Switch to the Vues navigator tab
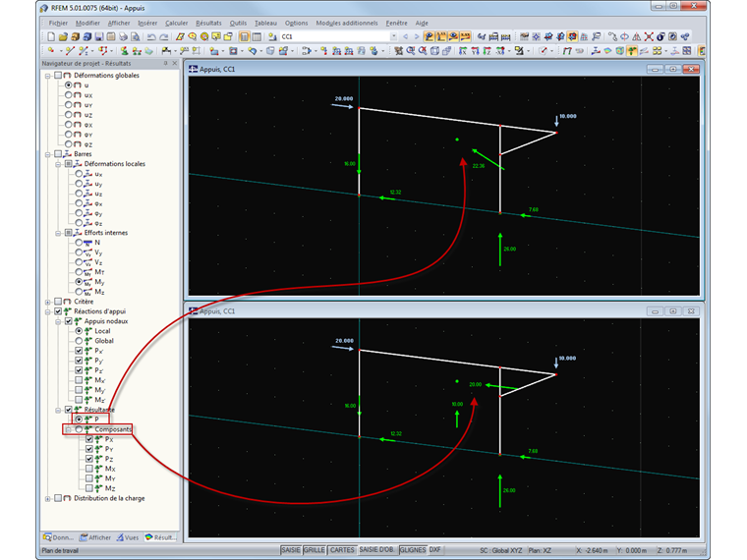The width and height of the screenshot is (747, 560). point(128,537)
